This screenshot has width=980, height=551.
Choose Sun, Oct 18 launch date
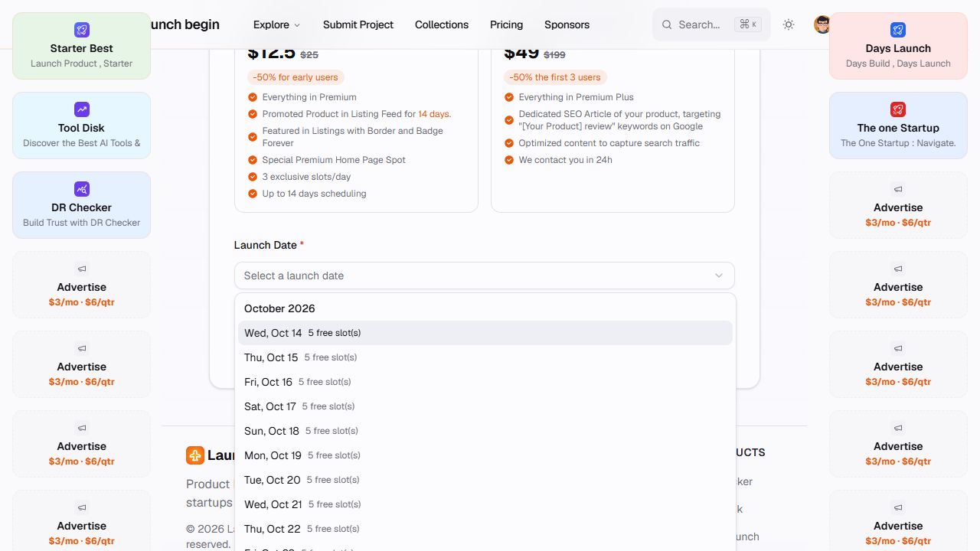[485, 431]
